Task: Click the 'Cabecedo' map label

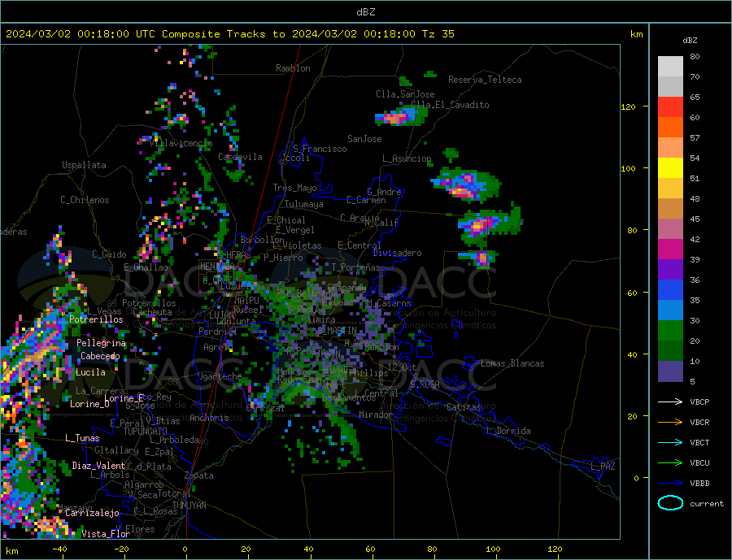Action: click(x=100, y=356)
